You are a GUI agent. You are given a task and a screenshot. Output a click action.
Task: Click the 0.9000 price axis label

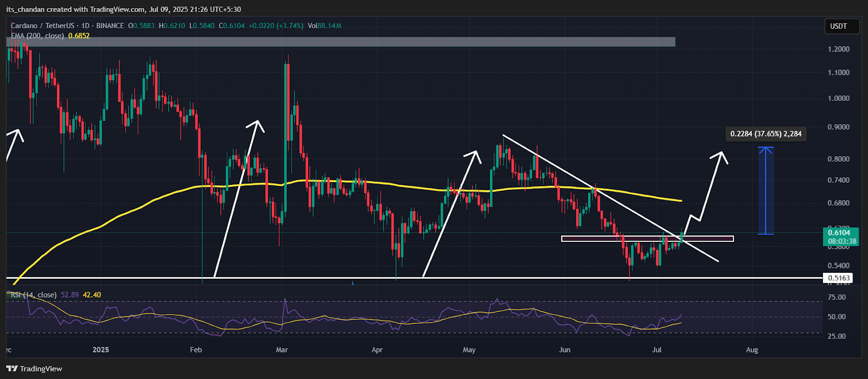[838, 127]
